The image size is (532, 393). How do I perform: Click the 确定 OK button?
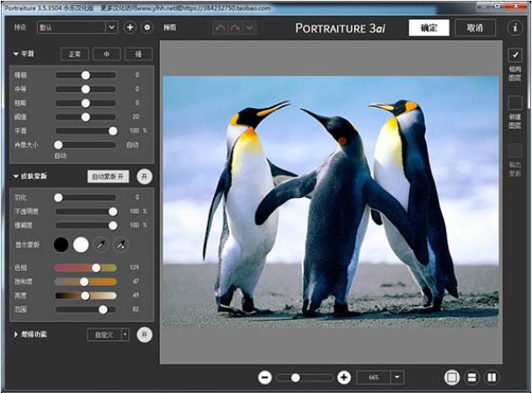(428, 28)
